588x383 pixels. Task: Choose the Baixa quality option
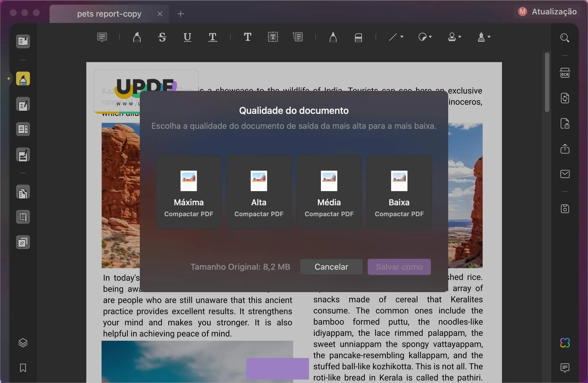tap(399, 191)
